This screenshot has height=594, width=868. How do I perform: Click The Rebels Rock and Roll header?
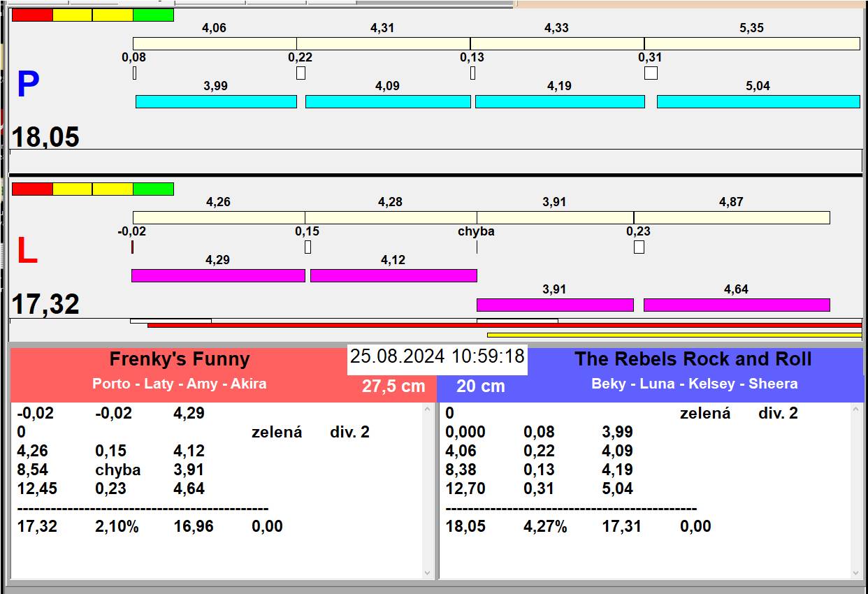tap(693, 359)
